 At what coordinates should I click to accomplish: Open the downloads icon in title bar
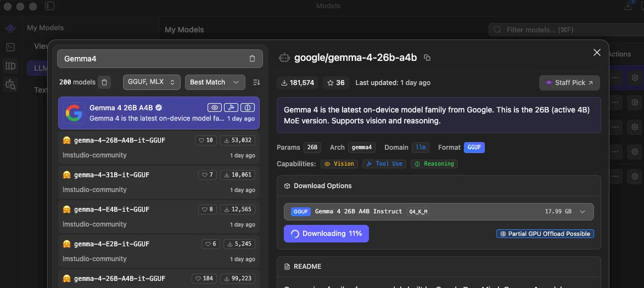(x=628, y=5)
